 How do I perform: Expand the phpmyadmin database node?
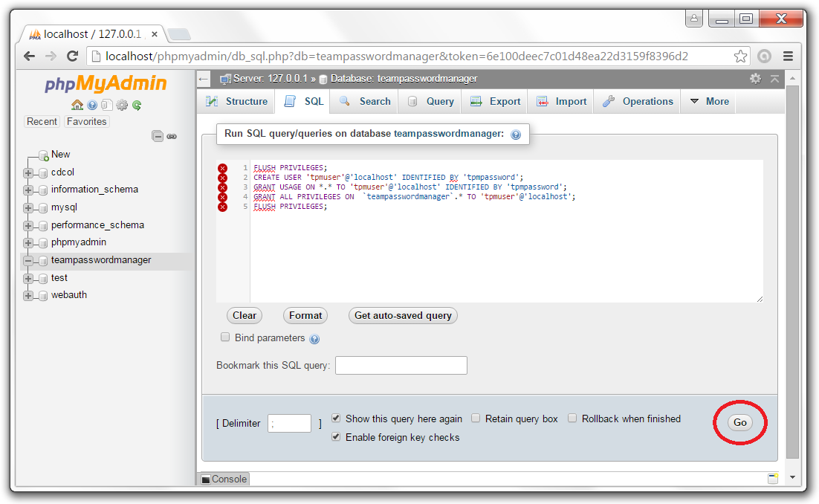pyautogui.click(x=28, y=243)
